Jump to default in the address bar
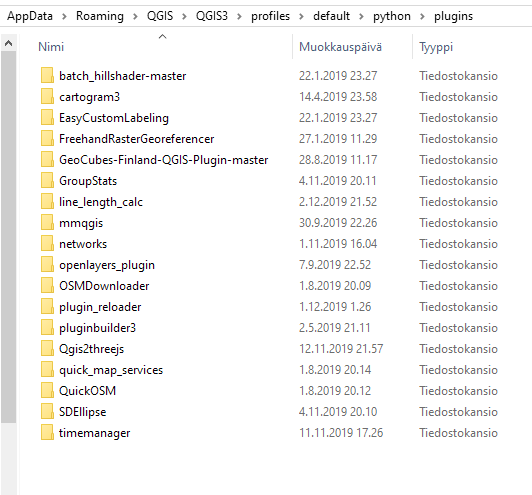 (x=331, y=16)
